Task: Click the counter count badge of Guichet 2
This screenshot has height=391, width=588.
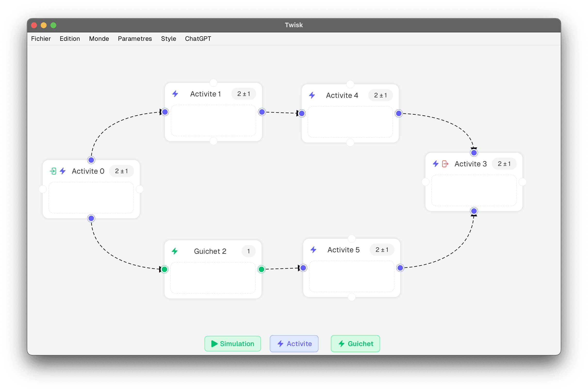Action: (x=248, y=251)
